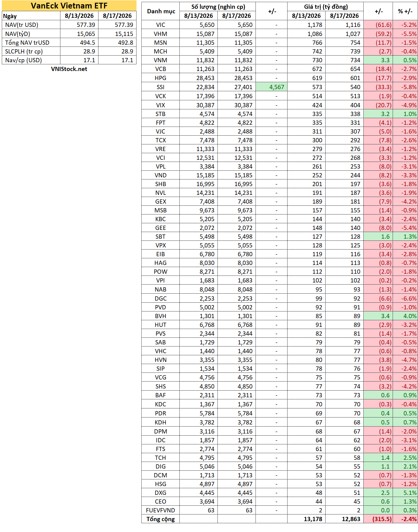
Task: Select the Tổng cộng total label
Action: [161, 519]
